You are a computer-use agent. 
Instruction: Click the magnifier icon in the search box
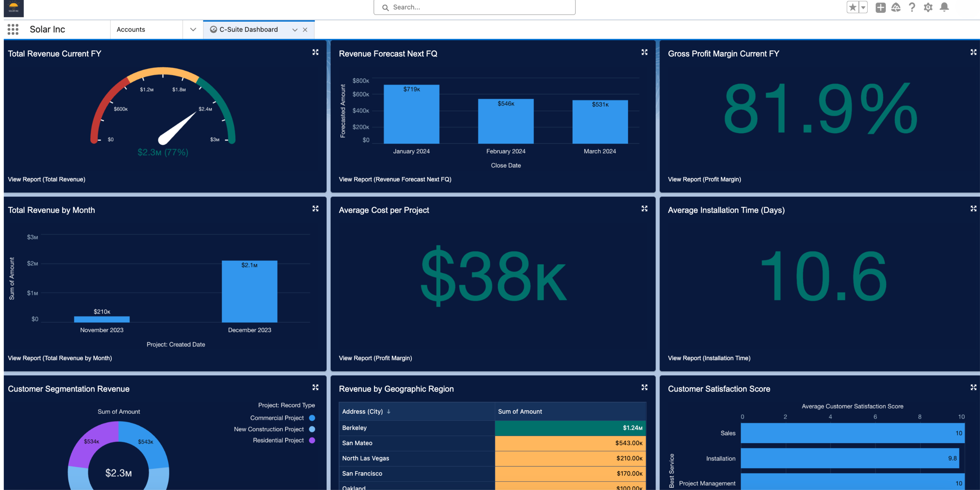coord(385,7)
